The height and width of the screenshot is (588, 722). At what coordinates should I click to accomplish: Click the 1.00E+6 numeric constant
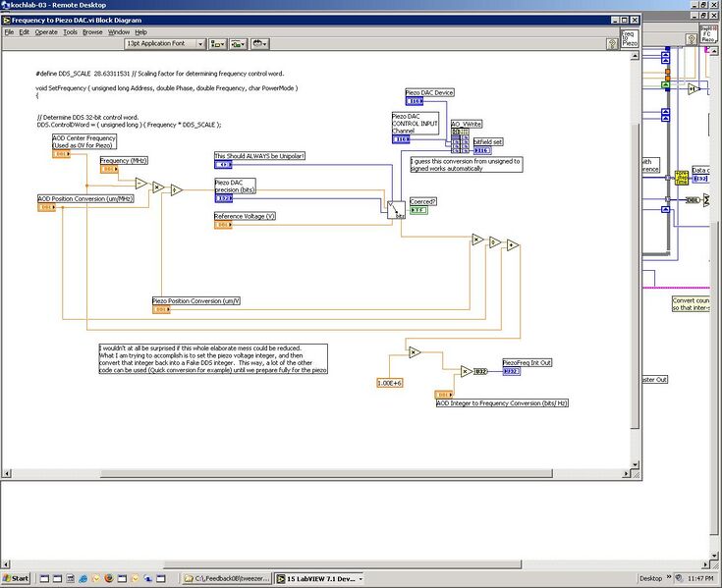point(389,382)
